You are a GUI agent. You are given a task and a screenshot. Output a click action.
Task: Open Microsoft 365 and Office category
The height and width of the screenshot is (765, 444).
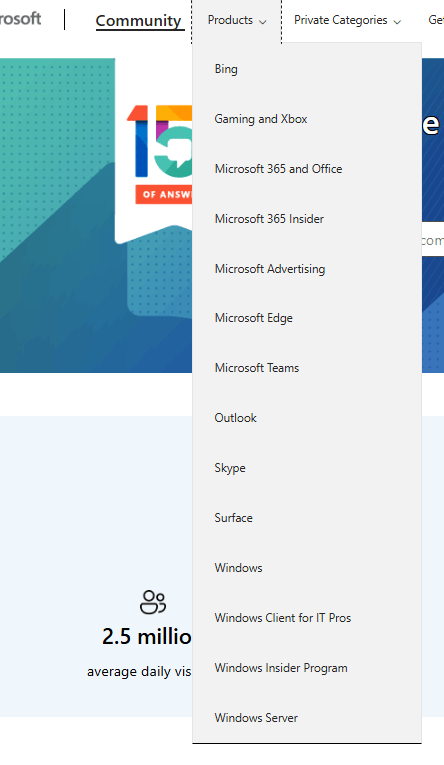(307, 169)
